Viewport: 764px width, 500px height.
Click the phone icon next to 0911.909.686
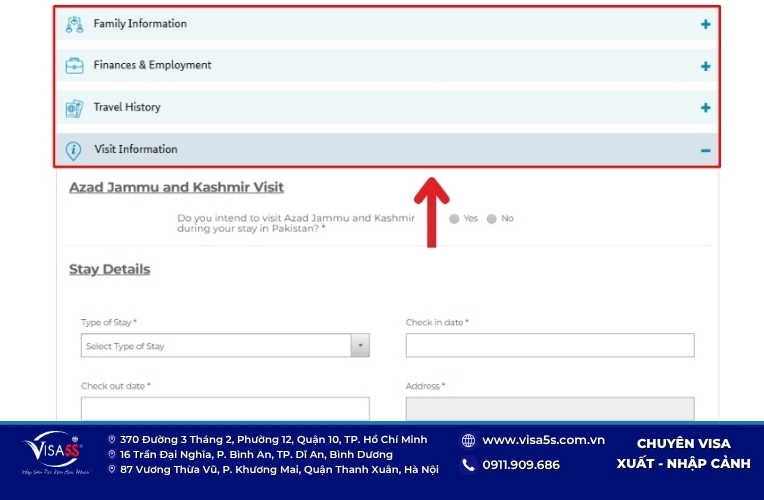point(468,464)
